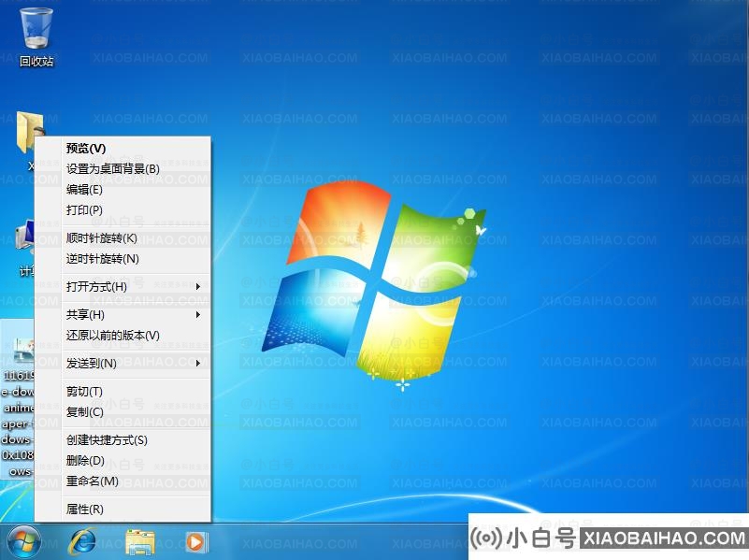This screenshot has height=560, width=749.
Task: Rotate image counterclockwise with 逆时针旋转(N)
Action: pyautogui.click(x=123, y=259)
